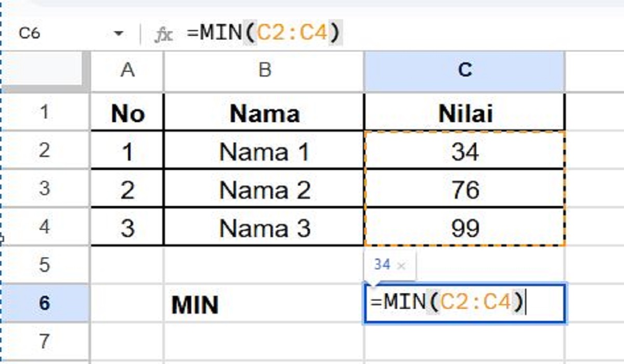624x364 pixels.
Task: Click cell C6 with the MIN formula
Action: [x=464, y=304]
